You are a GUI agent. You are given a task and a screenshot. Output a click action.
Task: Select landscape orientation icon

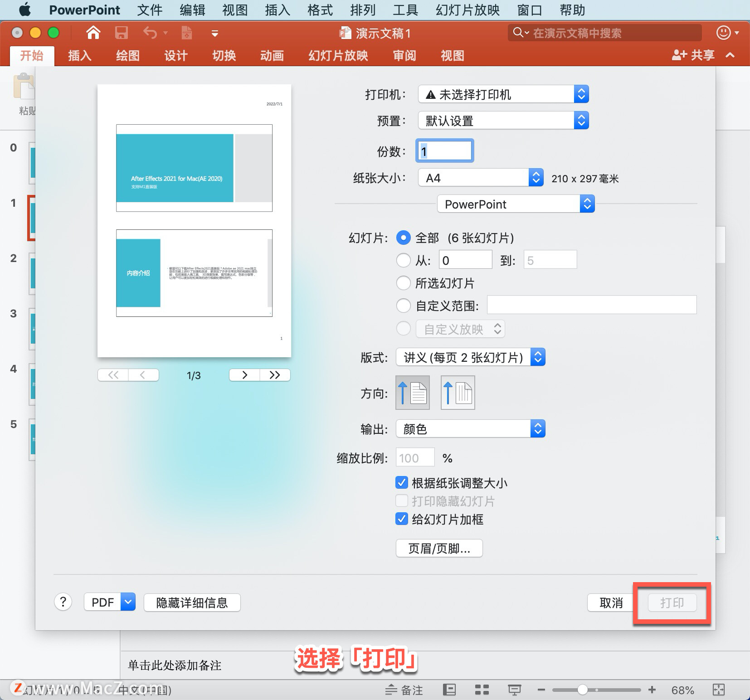pos(458,393)
